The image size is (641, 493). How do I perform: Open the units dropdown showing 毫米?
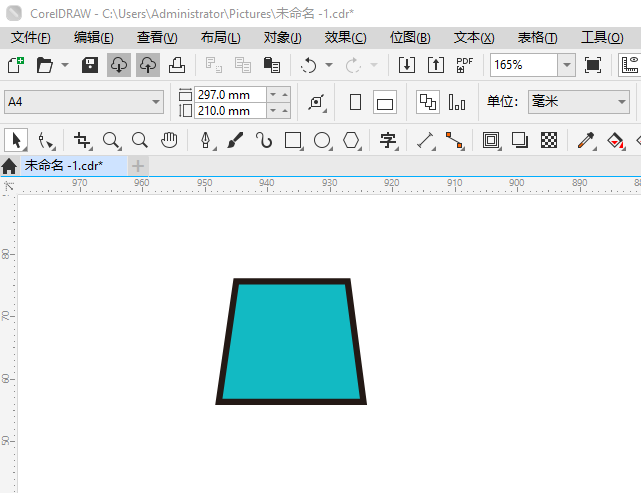pyautogui.click(x=578, y=102)
